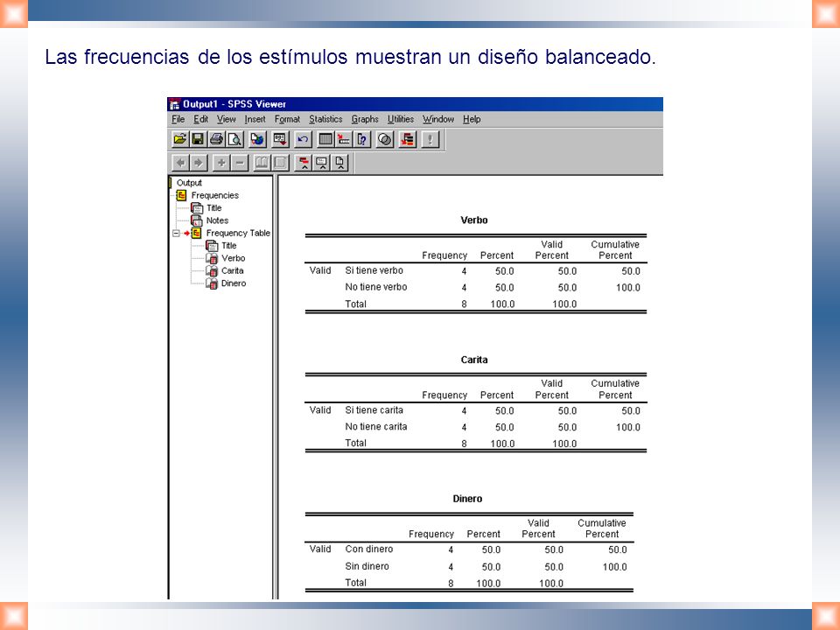840x630 pixels.
Task: Collapse the Frequency Table outline node
Action: (x=176, y=233)
